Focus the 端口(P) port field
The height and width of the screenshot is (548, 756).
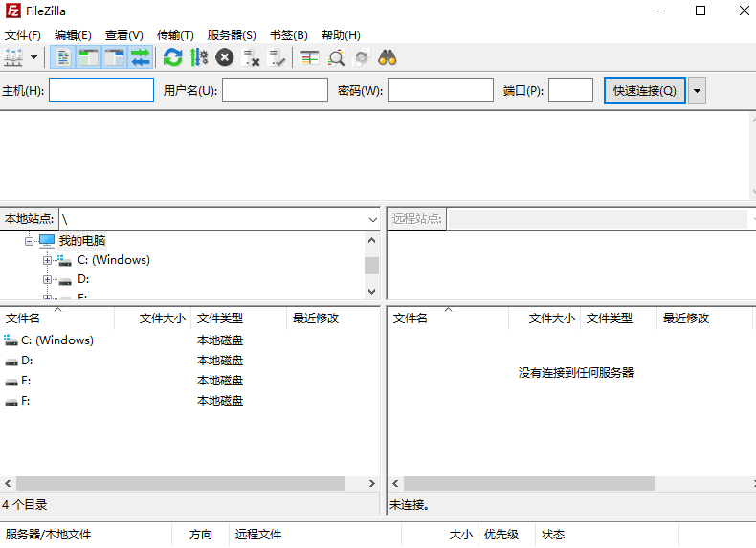(570, 91)
